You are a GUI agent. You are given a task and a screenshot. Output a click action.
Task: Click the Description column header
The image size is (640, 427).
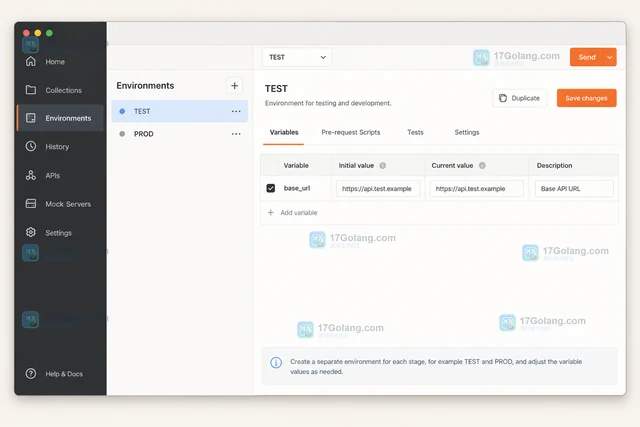point(554,165)
